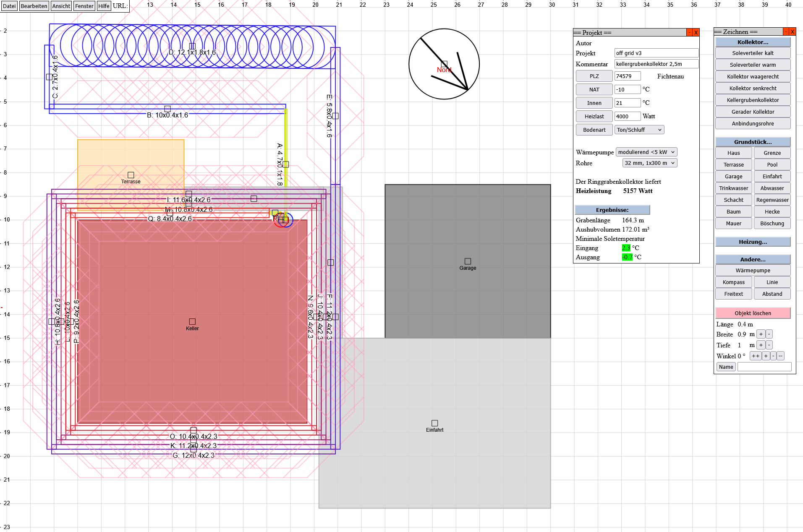Click the Heizlast button

click(594, 117)
